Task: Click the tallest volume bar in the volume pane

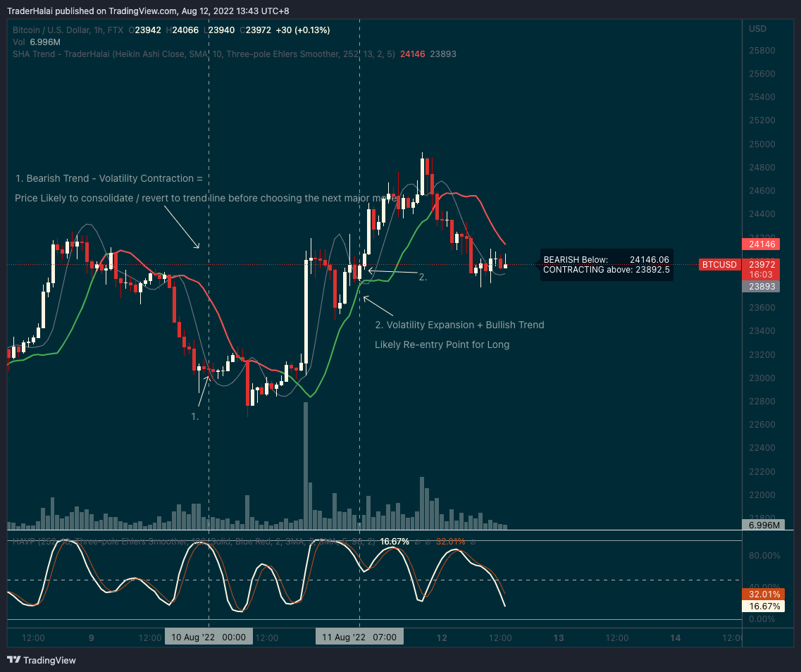Action: pyautogui.click(x=306, y=466)
